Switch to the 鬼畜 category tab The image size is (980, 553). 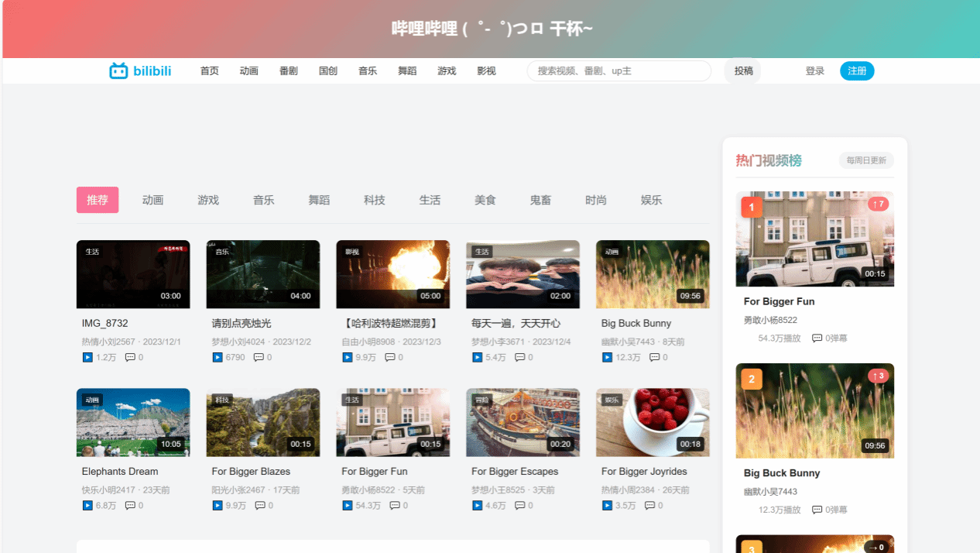(540, 200)
